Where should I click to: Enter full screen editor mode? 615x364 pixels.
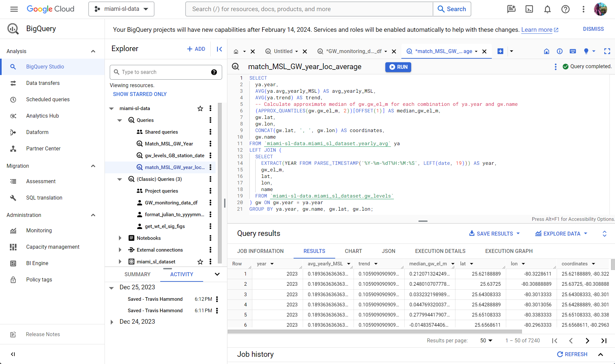click(607, 51)
